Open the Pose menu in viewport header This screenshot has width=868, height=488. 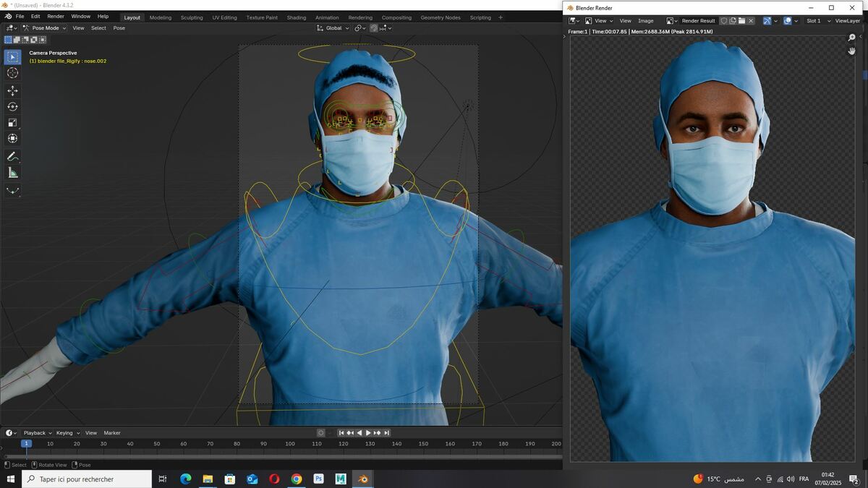[x=119, y=28]
